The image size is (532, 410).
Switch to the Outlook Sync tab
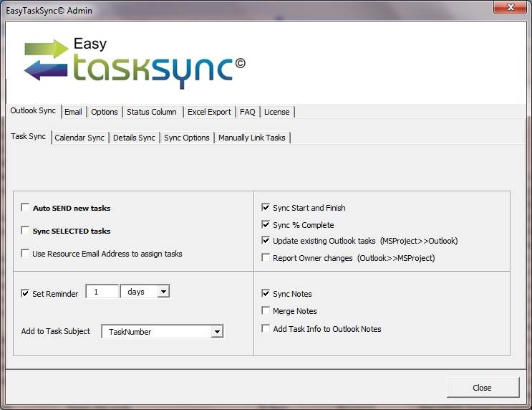[x=33, y=110]
